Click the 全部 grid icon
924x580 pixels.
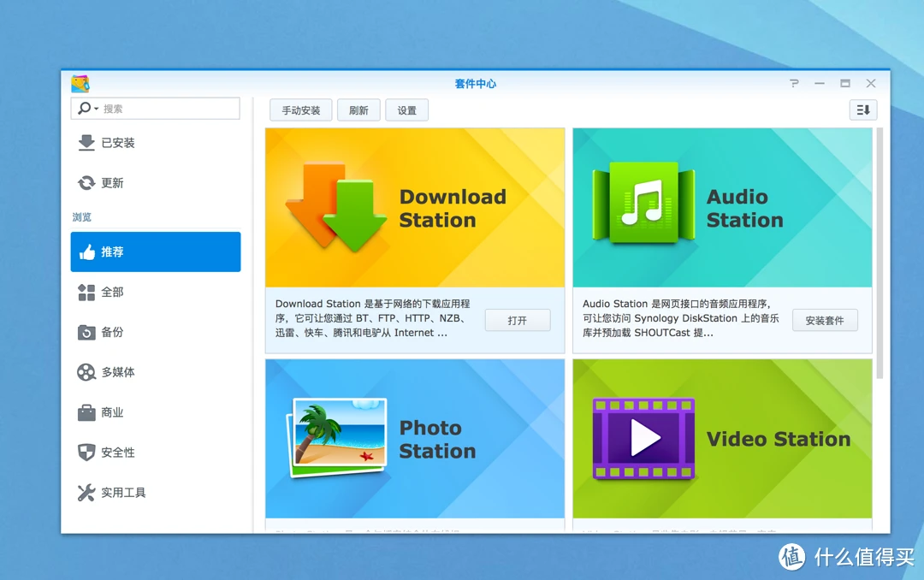(x=86, y=293)
